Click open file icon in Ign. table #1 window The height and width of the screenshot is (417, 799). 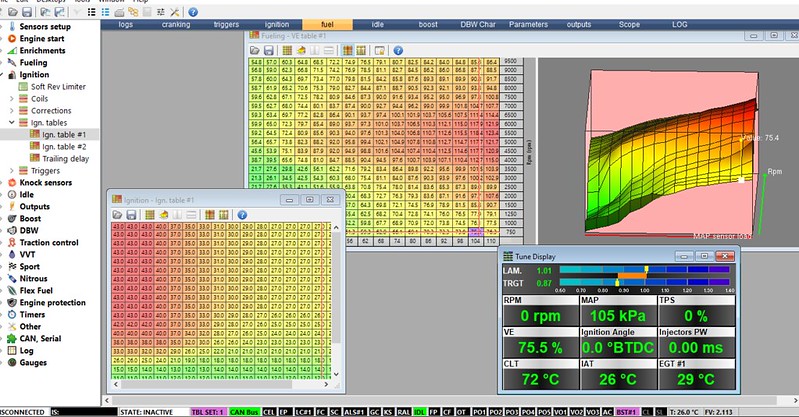117,215
